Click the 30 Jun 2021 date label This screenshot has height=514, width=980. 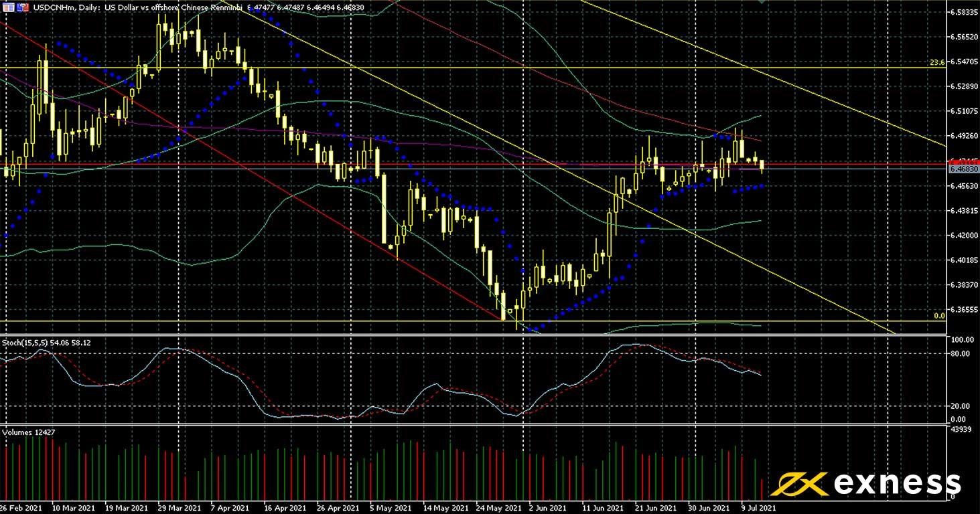(709, 508)
